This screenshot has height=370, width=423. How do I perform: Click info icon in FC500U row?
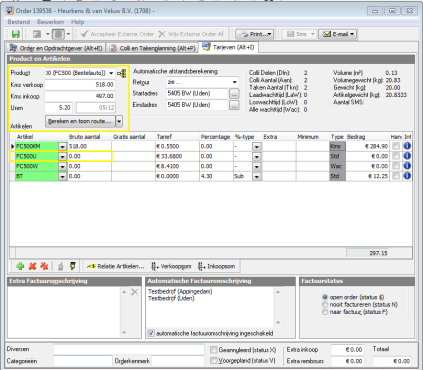point(407,156)
